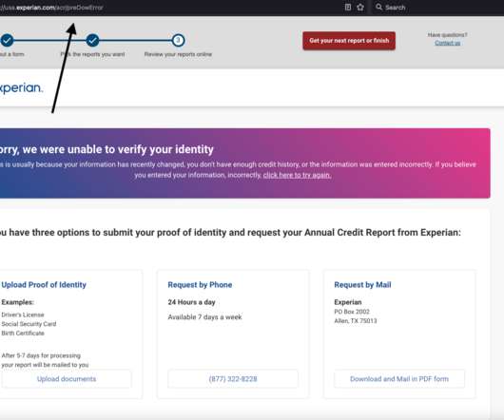Click the 'Birth Certificate' example text
Screen dimensions: 504x420
pos(23,333)
